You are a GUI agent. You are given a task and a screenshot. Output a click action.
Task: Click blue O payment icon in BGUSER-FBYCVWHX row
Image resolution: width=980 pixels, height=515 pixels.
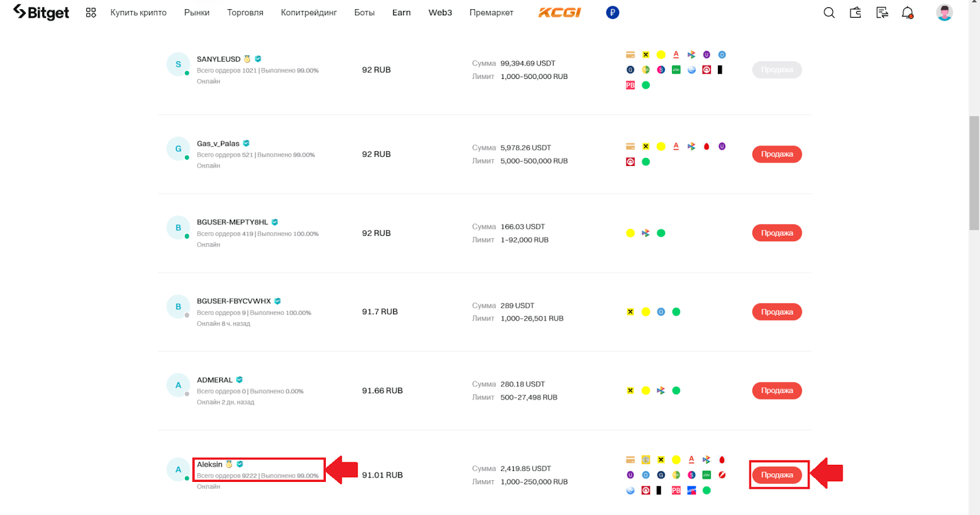tap(661, 312)
